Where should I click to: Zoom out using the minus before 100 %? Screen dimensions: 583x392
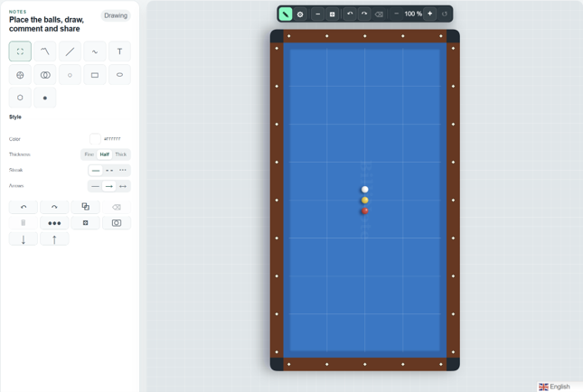pos(397,14)
